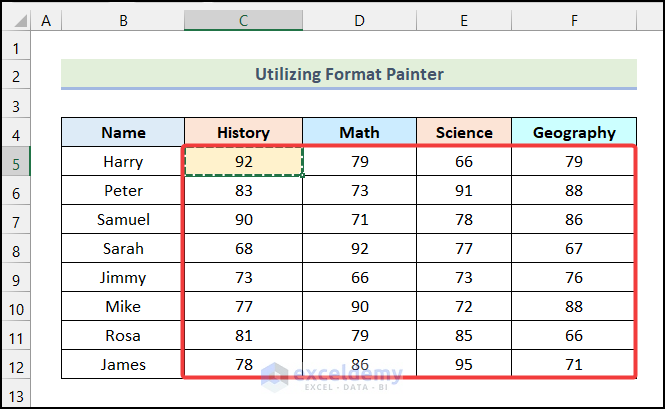Screen dimensions: 665x409
Task: Select row 12 header
Action: point(16,365)
